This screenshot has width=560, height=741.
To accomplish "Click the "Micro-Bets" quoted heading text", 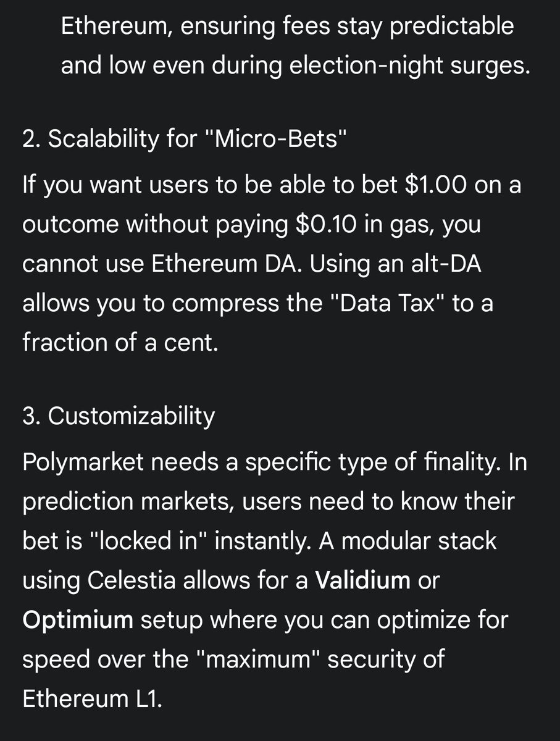I will click(275, 140).
